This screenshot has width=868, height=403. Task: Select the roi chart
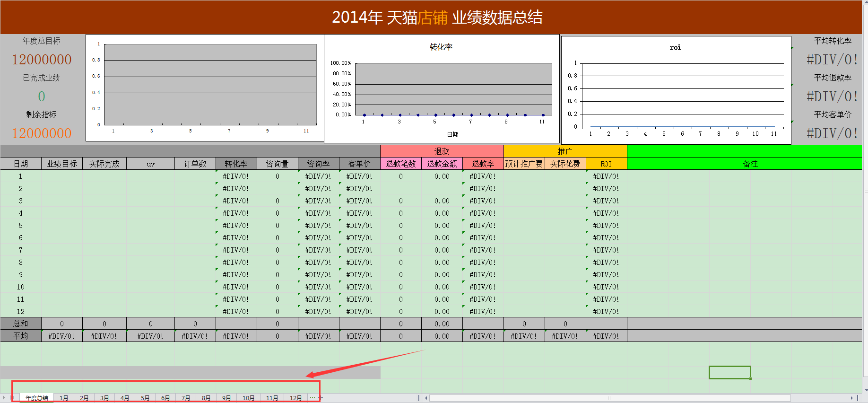676,90
